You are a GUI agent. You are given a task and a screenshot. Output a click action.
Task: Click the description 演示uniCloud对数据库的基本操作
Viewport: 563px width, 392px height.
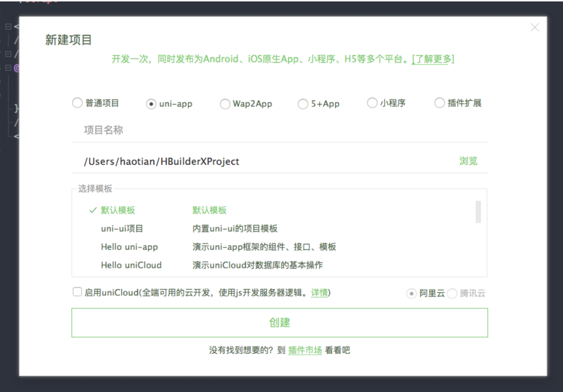pyautogui.click(x=258, y=265)
